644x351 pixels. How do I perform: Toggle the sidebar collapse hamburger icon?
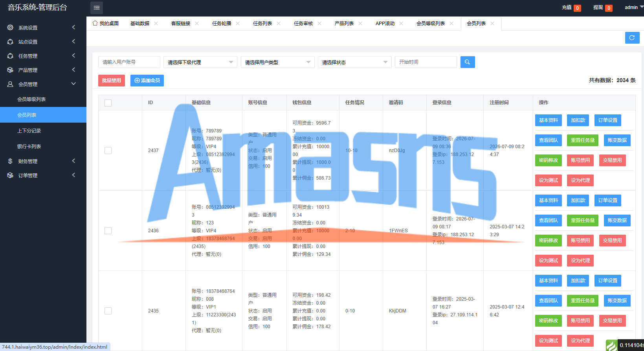pyautogui.click(x=97, y=8)
